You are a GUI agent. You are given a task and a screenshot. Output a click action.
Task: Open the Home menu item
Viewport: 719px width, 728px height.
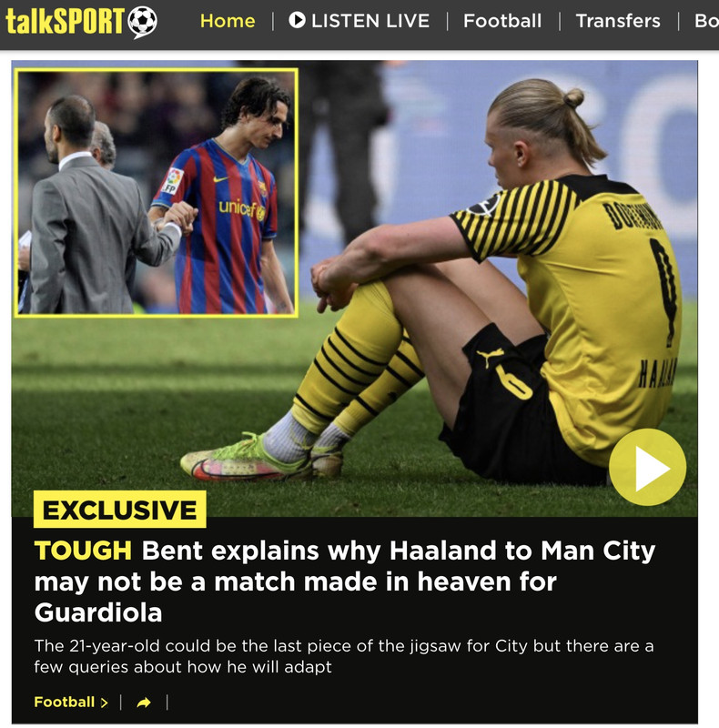coord(228,21)
